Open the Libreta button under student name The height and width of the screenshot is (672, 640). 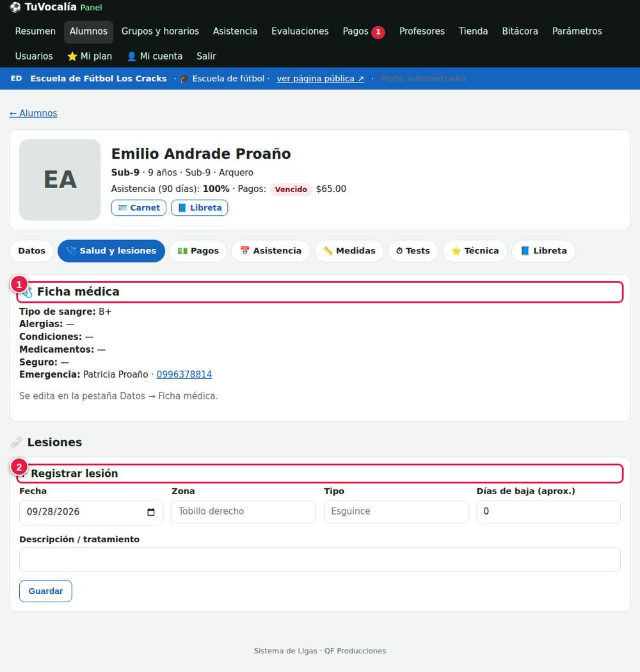[x=199, y=208]
